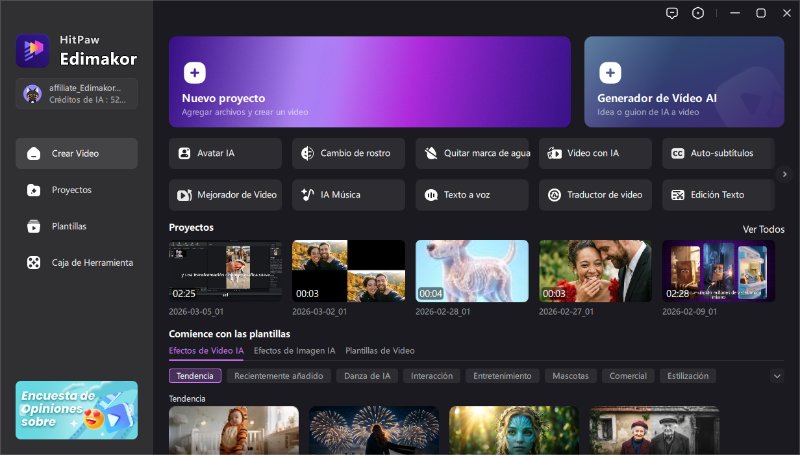Click the Proyectos folder icon in sidebar
The width and height of the screenshot is (800, 455).
[33, 190]
